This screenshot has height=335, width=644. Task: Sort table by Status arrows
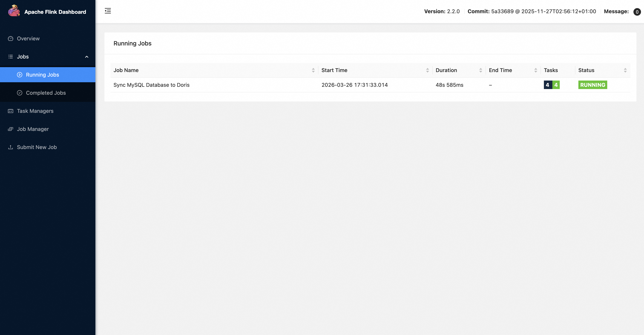[x=625, y=70]
